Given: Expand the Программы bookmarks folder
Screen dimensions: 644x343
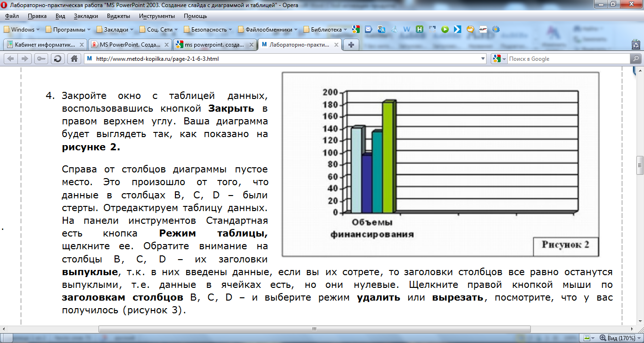Looking at the screenshot, I should (68, 29).
